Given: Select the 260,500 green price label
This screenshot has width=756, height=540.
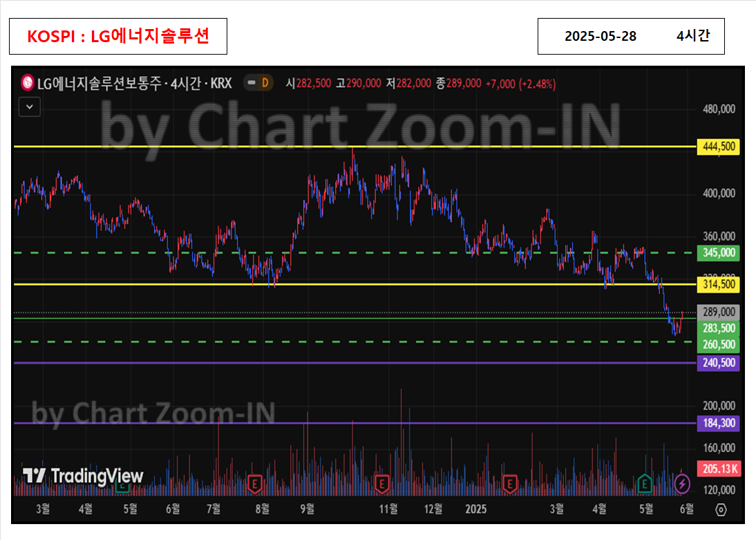Looking at the screenshot, I should coord(719,344).
